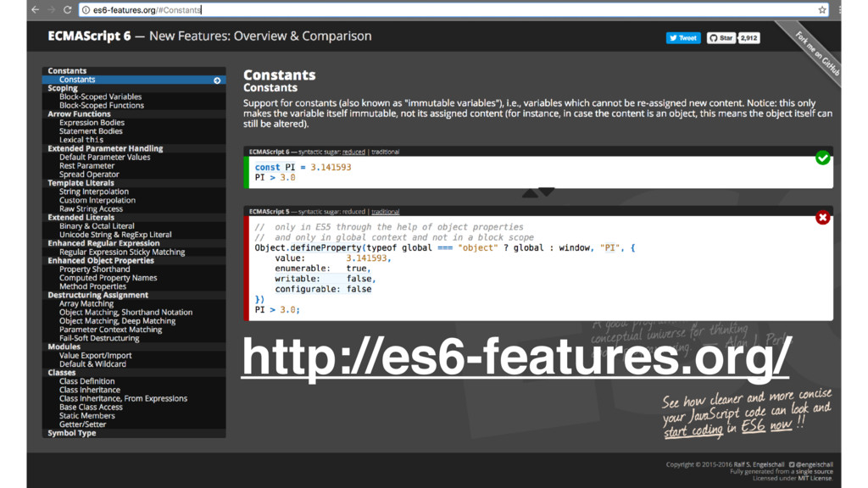Switch ES5 panel to reduced syntactic sugar
Screen dimensions: 868x488
point(353,211)
